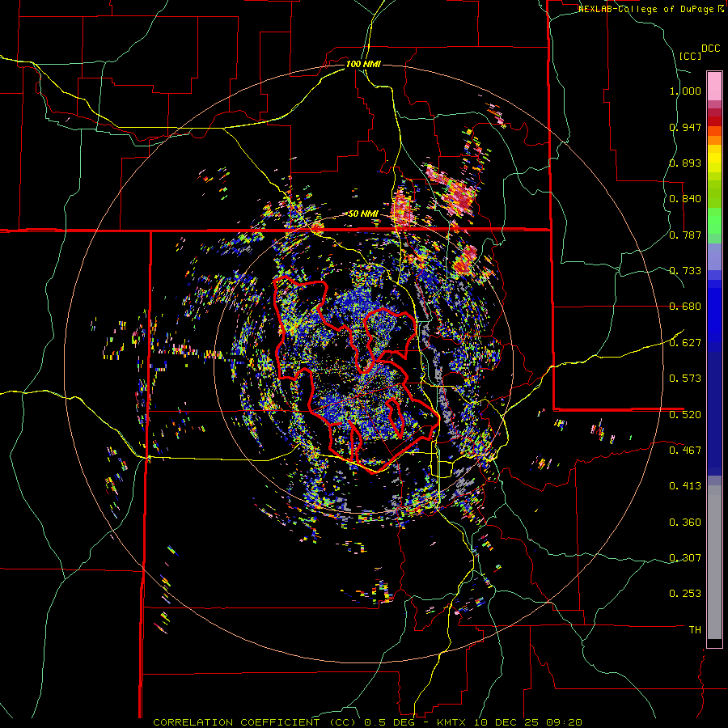Select the 0.253 scale value

[x=685, y=594]
